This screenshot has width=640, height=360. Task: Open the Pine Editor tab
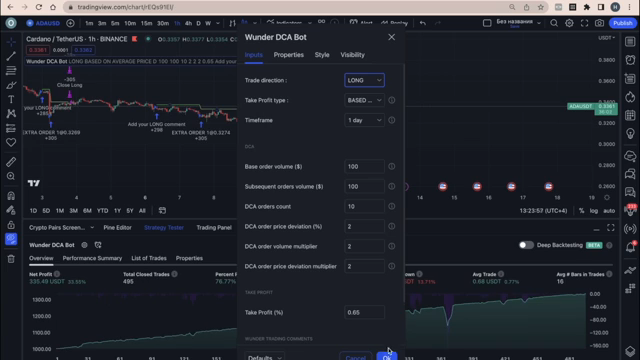tap(117, 228)
